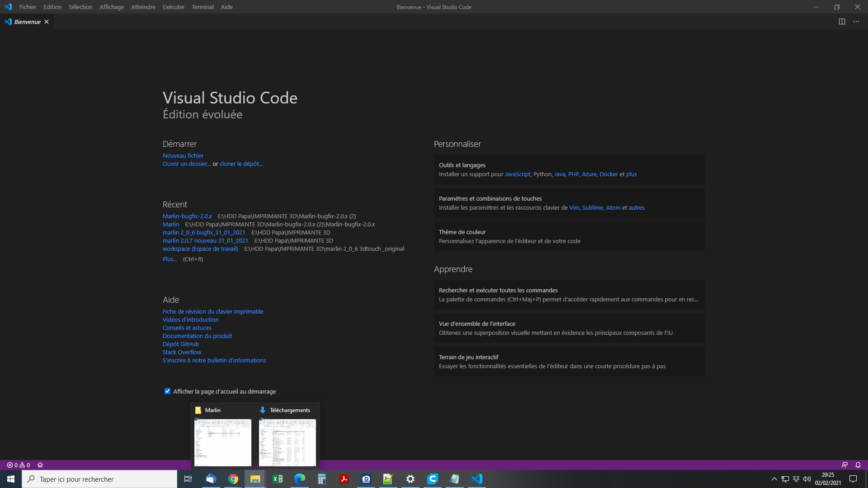Click the notifications bell icon
Image resolution: width=868 pixels, height=488 pixels.
(858, 465)
